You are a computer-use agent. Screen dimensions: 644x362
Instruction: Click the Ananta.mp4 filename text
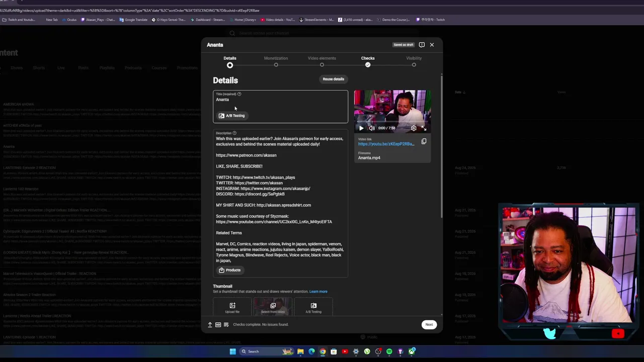(369, 158)
